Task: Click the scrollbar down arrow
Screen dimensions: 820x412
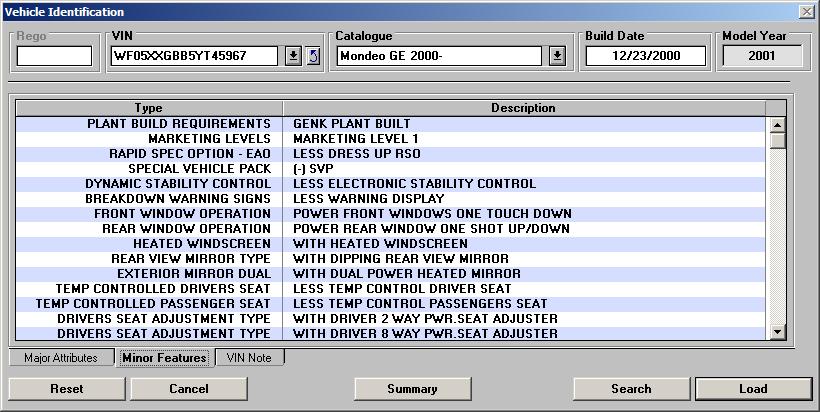Action: coord(778,331)
